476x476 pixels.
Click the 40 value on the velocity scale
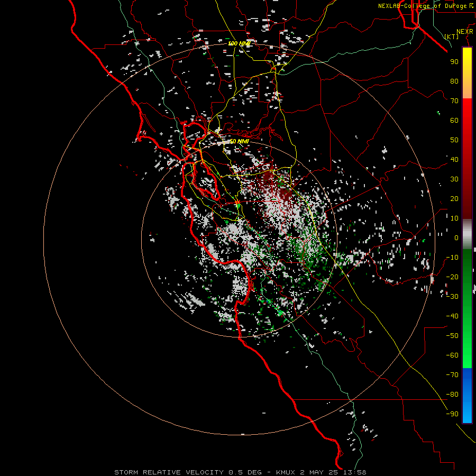point(454,160)
